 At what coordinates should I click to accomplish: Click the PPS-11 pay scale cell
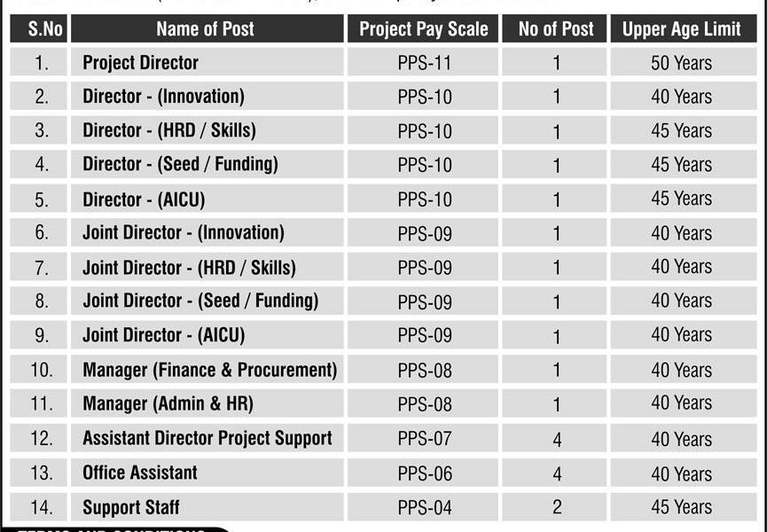(x=425, y=63)
